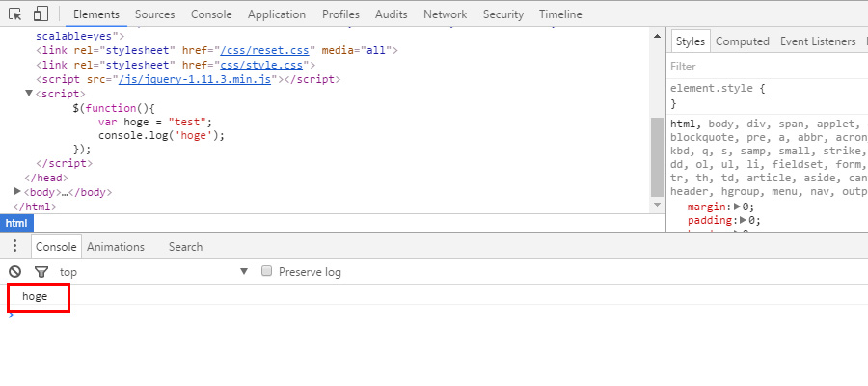Image resolution: width=868 pixels, height=386 pixels.
Task: Open drawer three-dot menu icon
Action: (x=14, y=246)
